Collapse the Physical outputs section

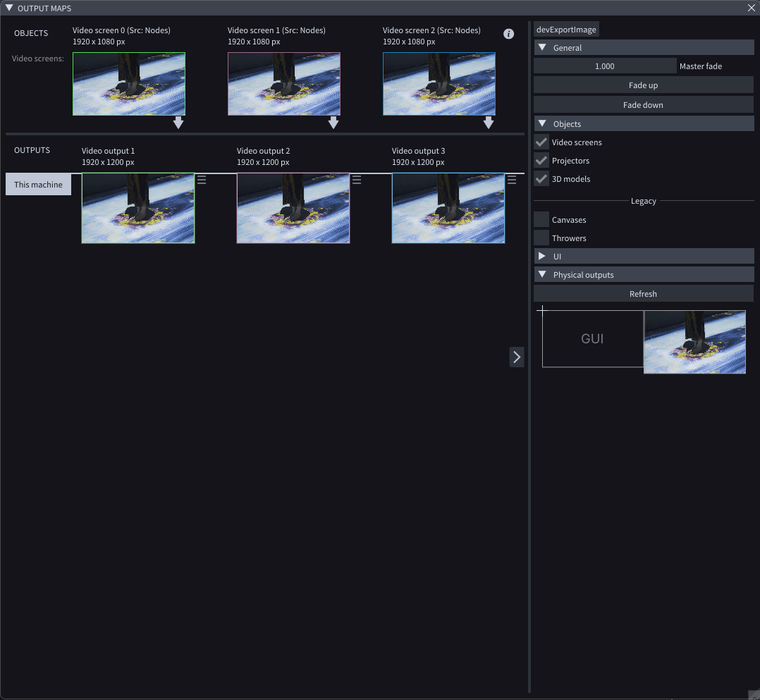point(644,275)
